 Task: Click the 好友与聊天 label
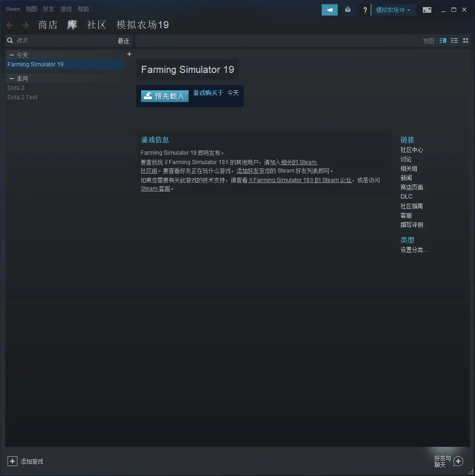[443, 461]
